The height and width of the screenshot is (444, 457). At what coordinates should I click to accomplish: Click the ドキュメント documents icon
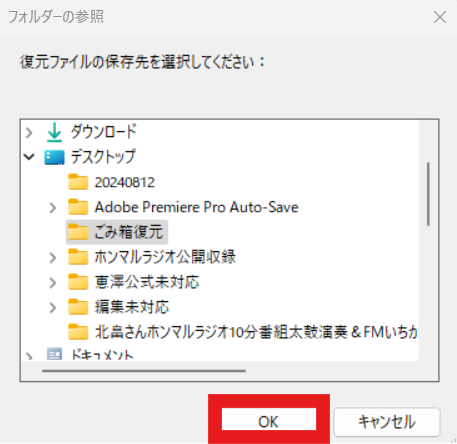pos(54,354)
